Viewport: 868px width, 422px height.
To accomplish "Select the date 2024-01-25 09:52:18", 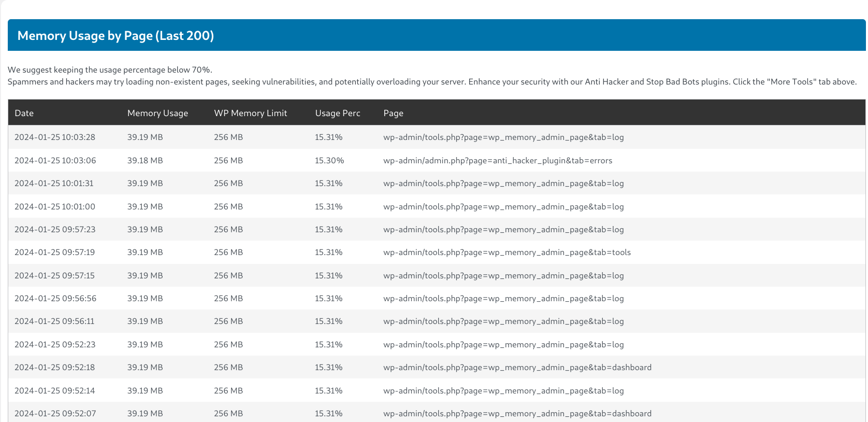I will 54,368.
